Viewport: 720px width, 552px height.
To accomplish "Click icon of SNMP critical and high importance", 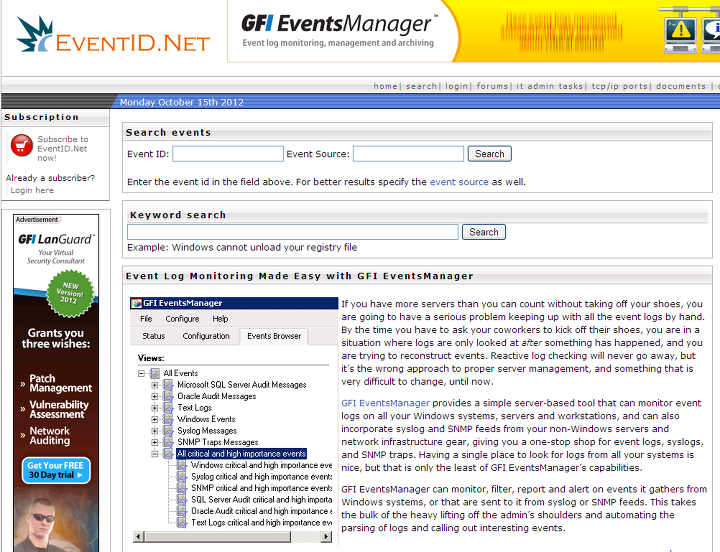I will point(182,488).
